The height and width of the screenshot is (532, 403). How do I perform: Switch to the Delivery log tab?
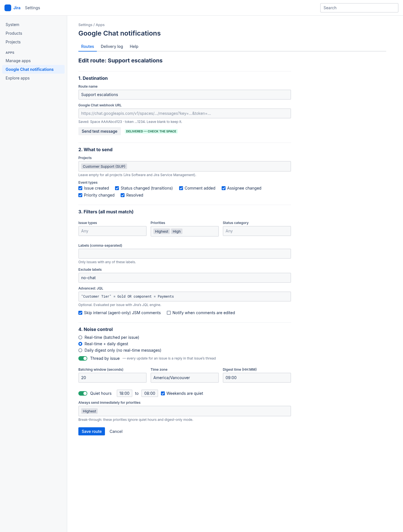tap(112, 46)
